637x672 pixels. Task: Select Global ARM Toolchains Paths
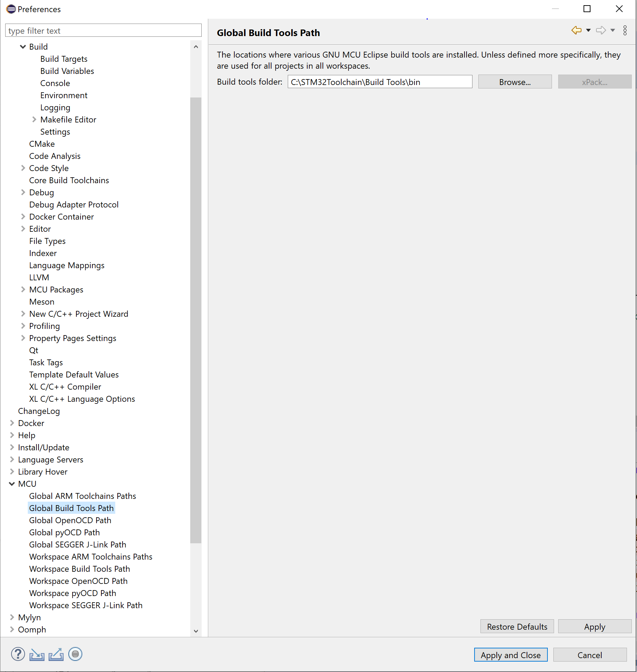pos(83,496)
